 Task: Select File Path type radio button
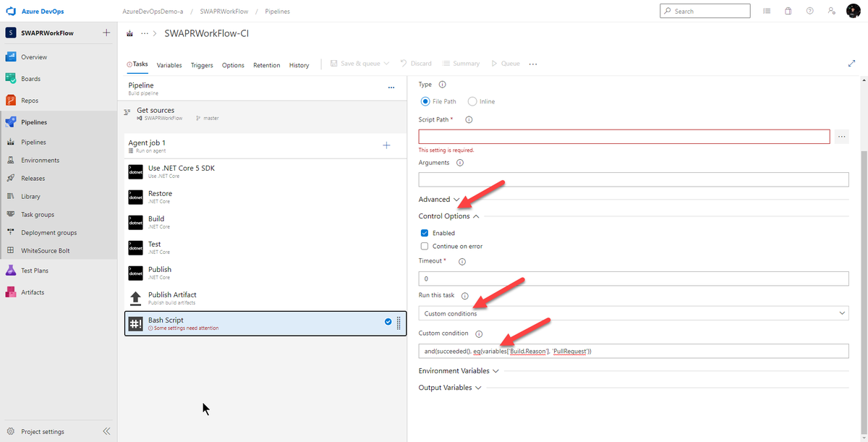425,101
